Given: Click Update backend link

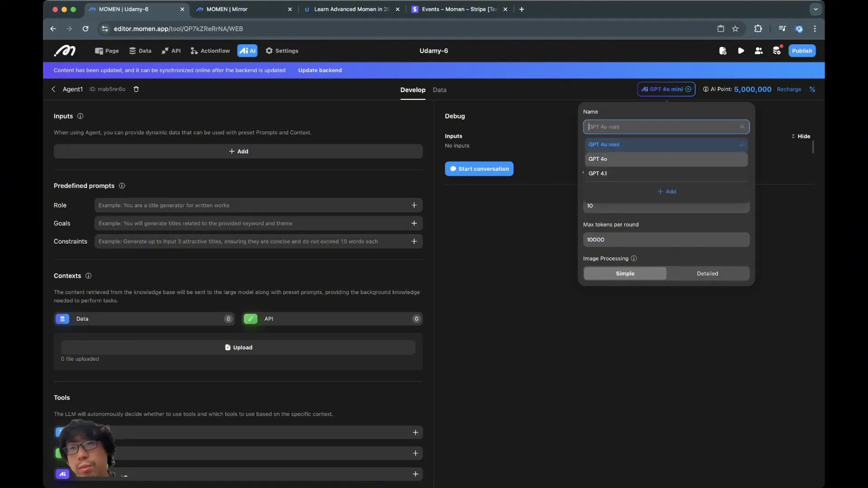Looking at the screenshot, I should pos(320,70).
